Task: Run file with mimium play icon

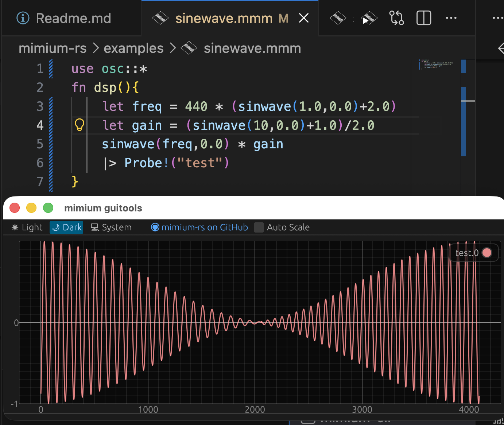Action: tap(369, 18)
